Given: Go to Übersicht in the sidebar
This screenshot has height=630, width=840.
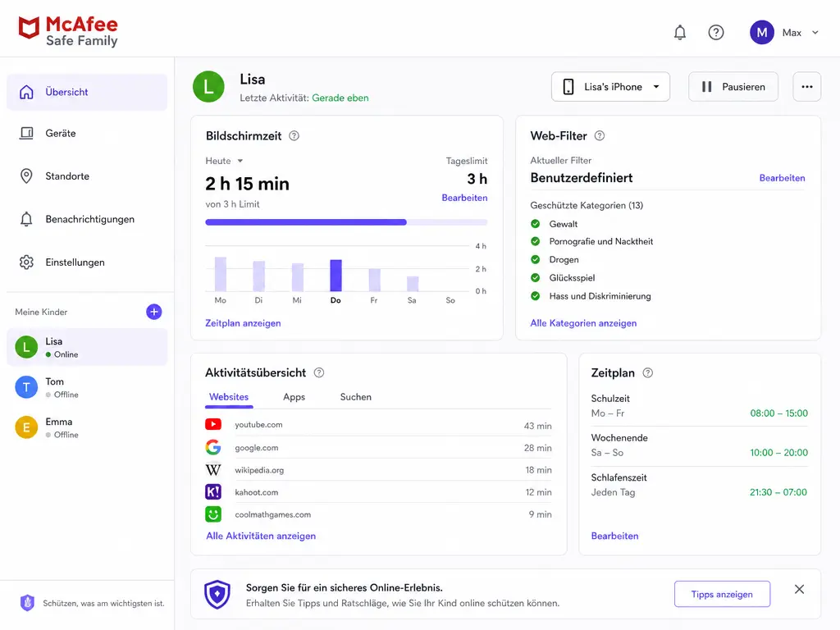Looking at the screenshot, I should click(x=87, y=92).
